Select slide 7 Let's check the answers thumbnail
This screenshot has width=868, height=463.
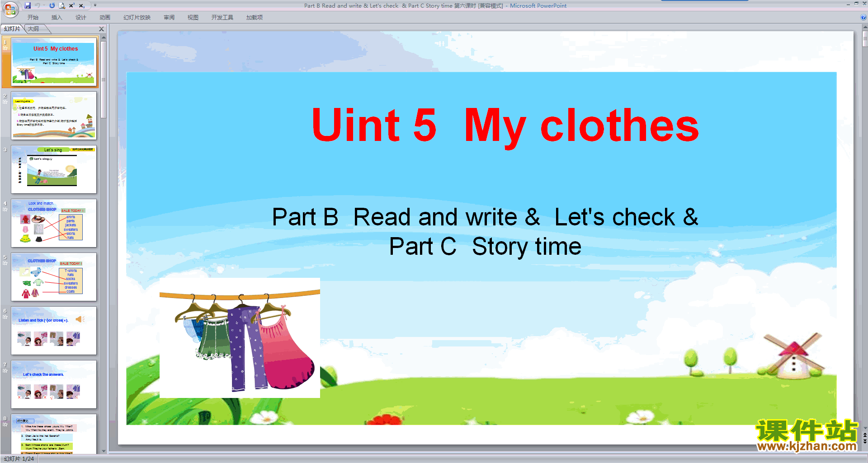tap(54, 384)
